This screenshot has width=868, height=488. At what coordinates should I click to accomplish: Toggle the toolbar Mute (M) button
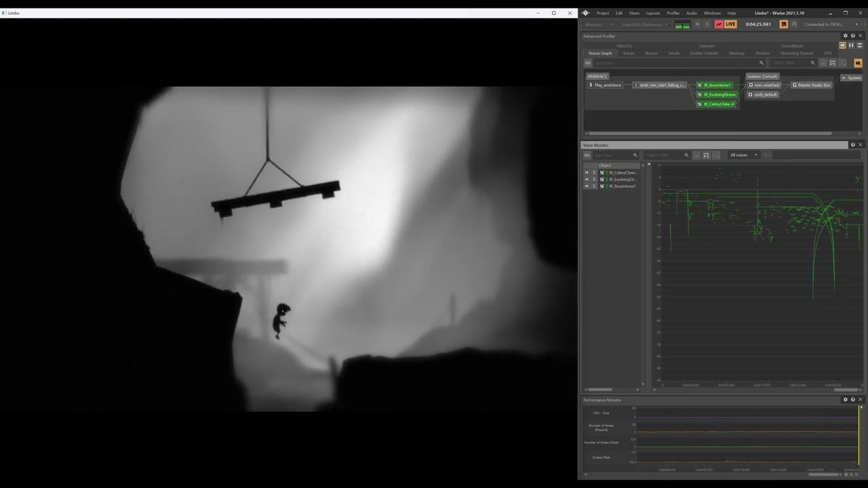click(x=697, y=24)
